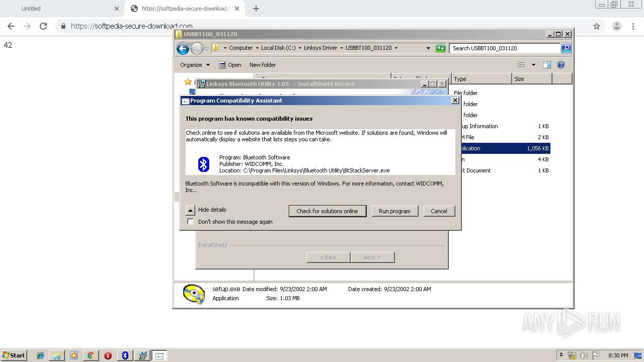The height and width of the screenshot is (362, 644).
Task: Select Computer in address breadcrumb
Action: (x=240, y=48)
